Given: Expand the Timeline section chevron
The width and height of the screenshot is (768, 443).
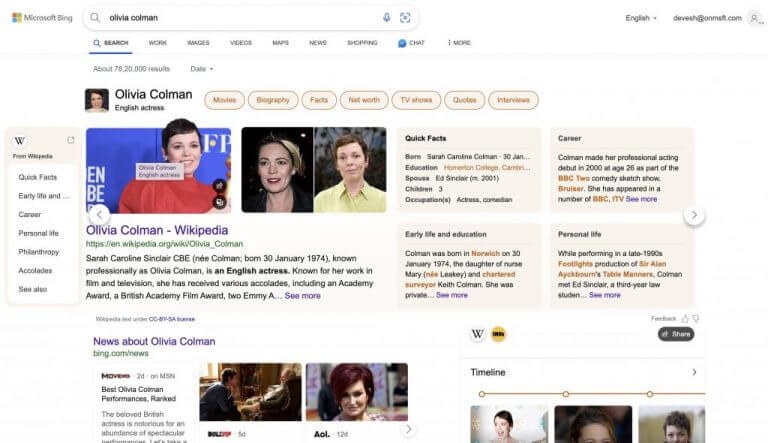Looking at the screenshot, I should 694,372.
